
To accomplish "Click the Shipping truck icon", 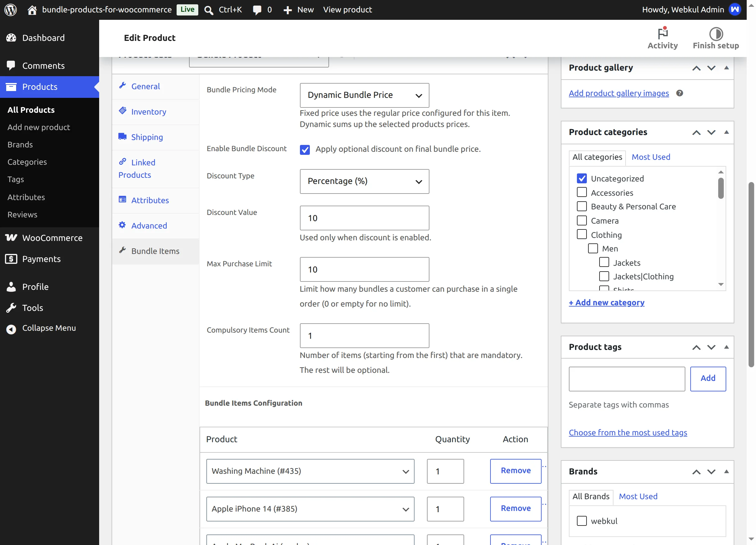I will point(122,136).
